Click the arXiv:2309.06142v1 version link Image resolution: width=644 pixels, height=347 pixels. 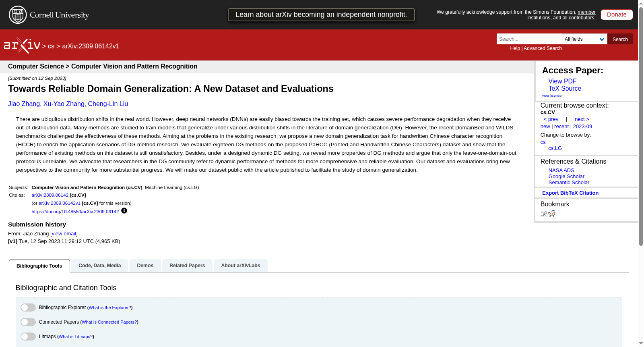coord(60,203)
